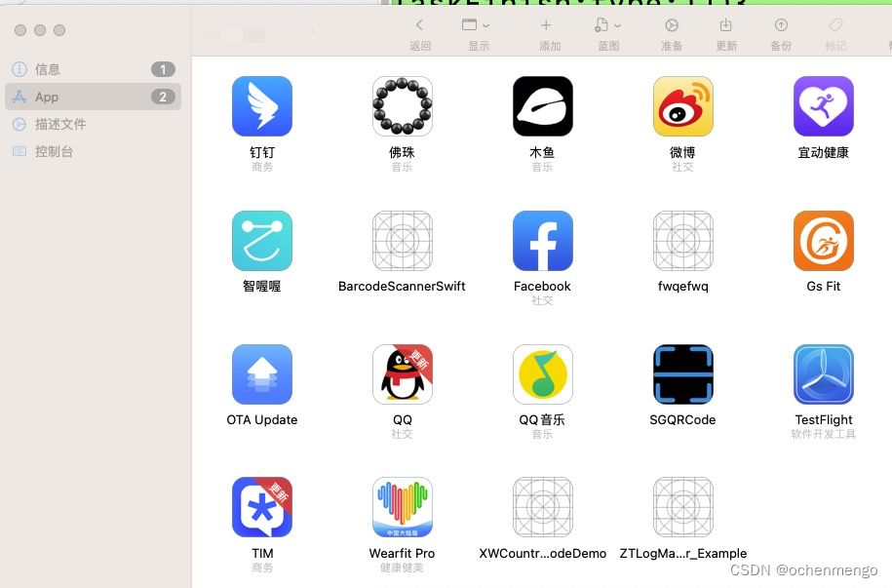The width and height of the screenshot is (892, 588).
Task: Select the Wearfit Pro app icon
Action: tap(403, 507)
